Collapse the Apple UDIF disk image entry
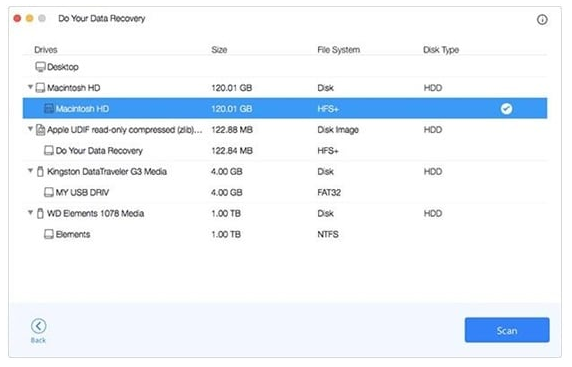The image size is (572, 367). 30,129
